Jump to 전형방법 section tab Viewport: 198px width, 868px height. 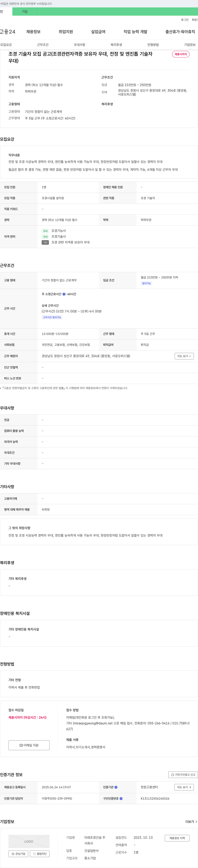click(x=153, y=45)
